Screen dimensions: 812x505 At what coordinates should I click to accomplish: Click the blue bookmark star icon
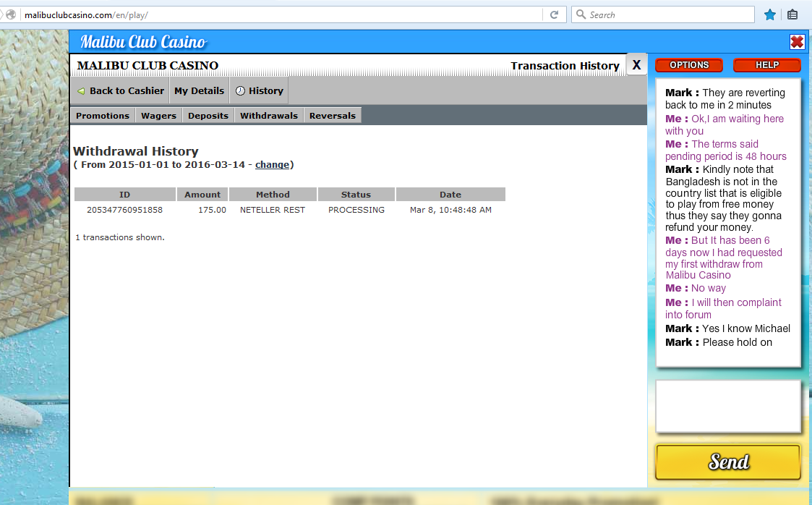pos(770,14)
